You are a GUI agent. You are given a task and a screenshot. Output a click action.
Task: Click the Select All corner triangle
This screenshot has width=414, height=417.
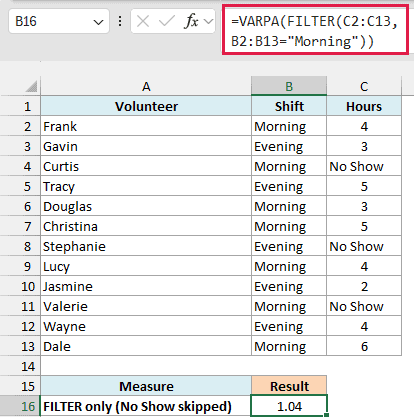(x=31, y=87)
